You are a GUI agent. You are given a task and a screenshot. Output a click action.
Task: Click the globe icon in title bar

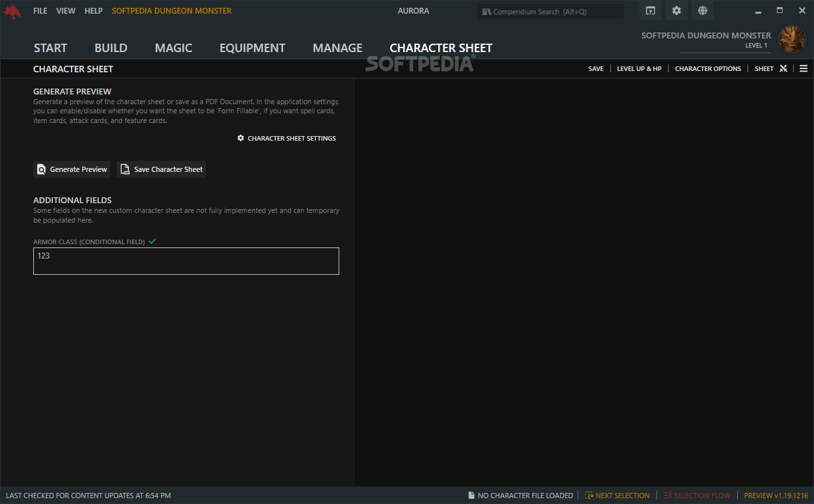pyautogui.click(x=703, y=10)
